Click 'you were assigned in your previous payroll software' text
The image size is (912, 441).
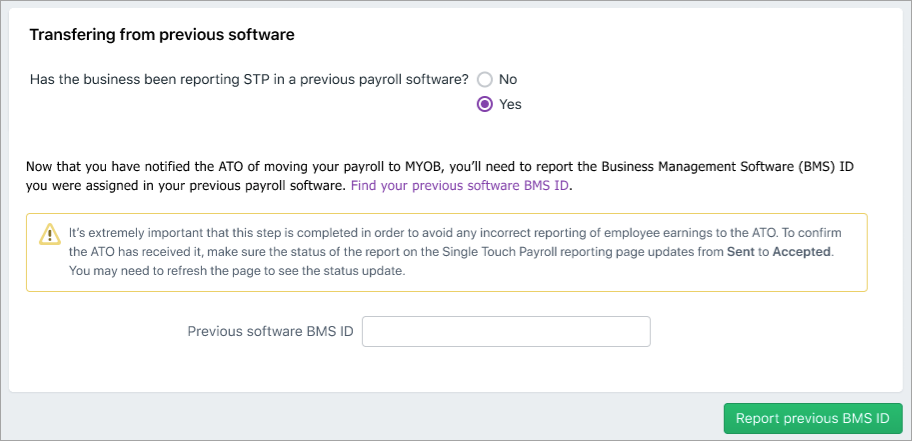click(187, 186)
